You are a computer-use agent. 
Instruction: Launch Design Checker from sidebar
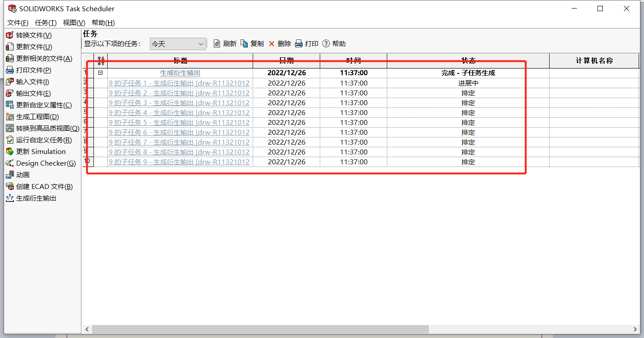pos(9,163)
